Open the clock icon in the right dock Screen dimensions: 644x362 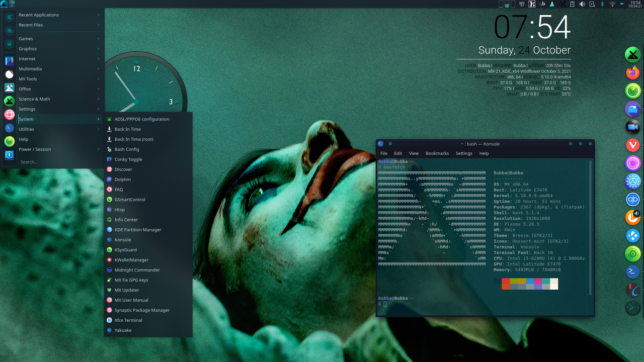click(x=632, y=308)
